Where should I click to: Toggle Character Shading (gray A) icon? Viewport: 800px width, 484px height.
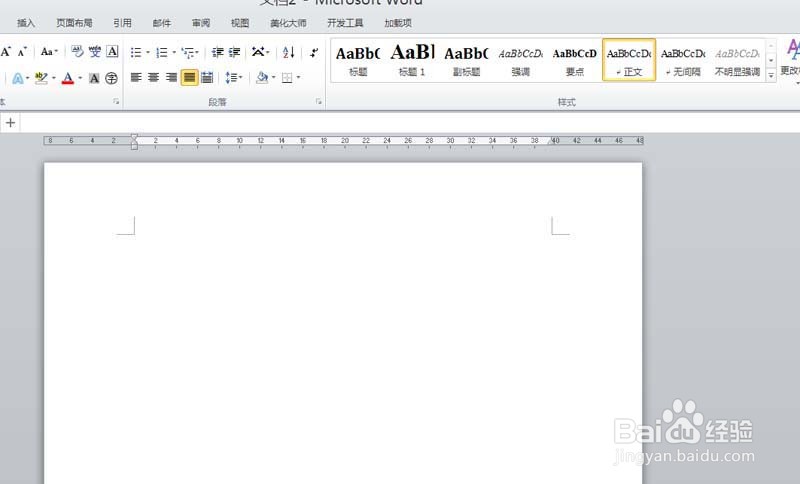click(x=94, y=78)
